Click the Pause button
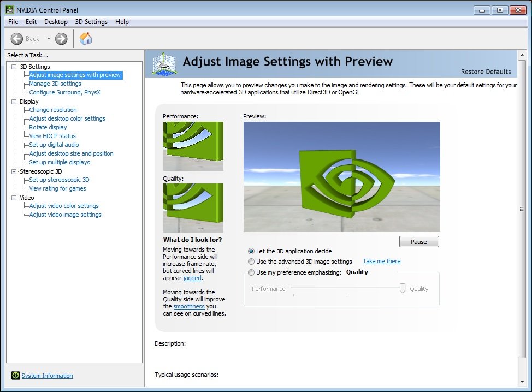Image resolution: width=532 pixels, height=392 pixels. point(419,242)
